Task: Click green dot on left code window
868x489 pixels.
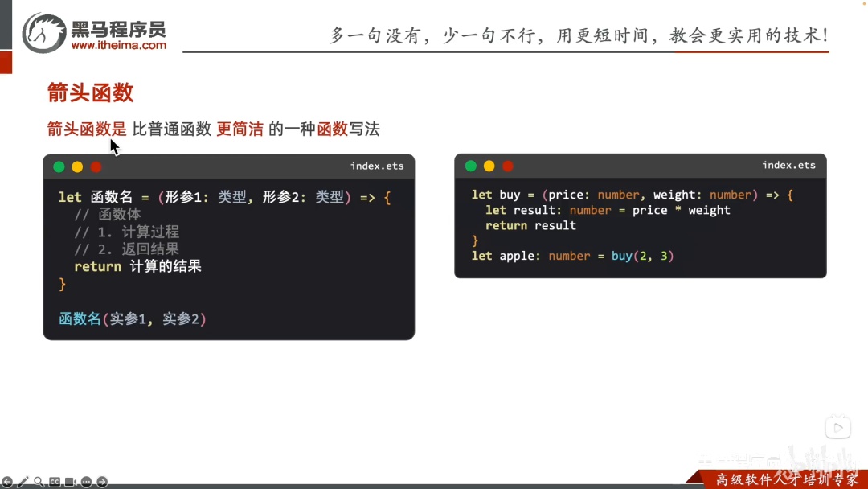Action: (59, 166)
